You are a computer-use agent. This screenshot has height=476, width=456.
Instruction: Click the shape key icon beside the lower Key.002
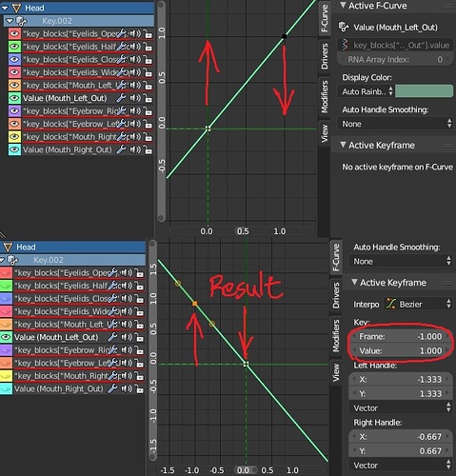[x=12, y=260]
